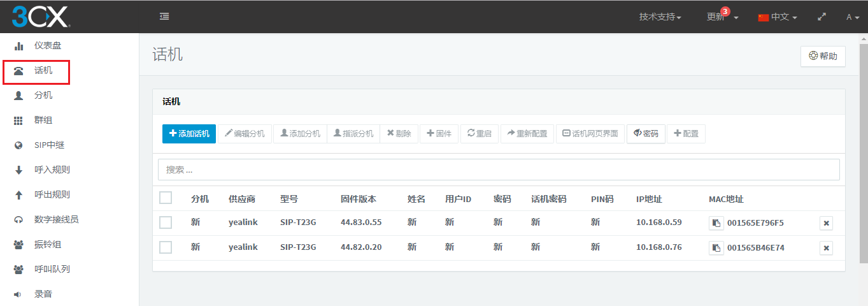Click the hamburger menu collapse icon
This screenshot has height=306, width=868.
[164, 17]
